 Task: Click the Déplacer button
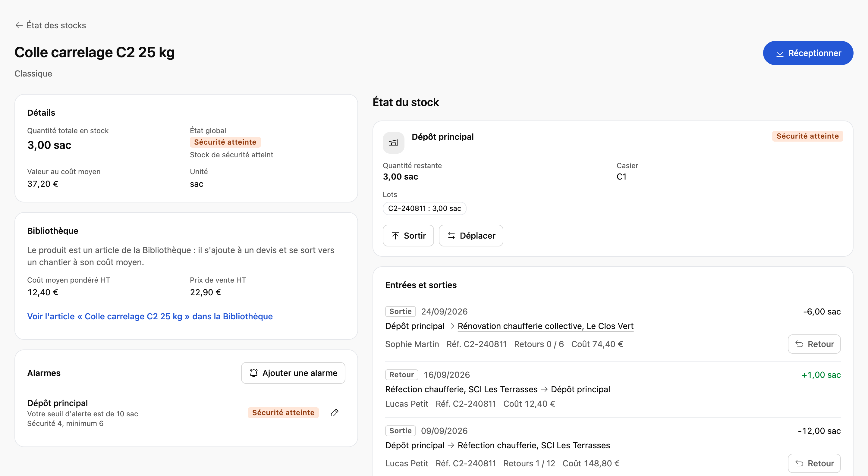point(471,236)
